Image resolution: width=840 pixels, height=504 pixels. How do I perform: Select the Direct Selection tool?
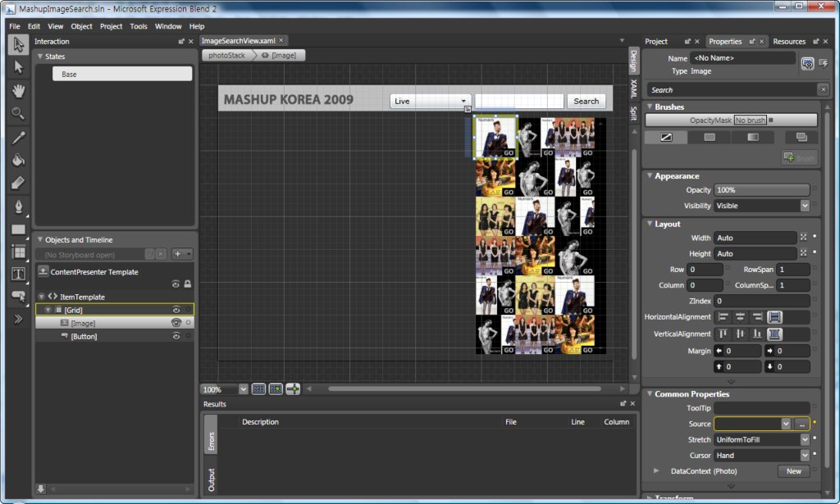[18, 67]
